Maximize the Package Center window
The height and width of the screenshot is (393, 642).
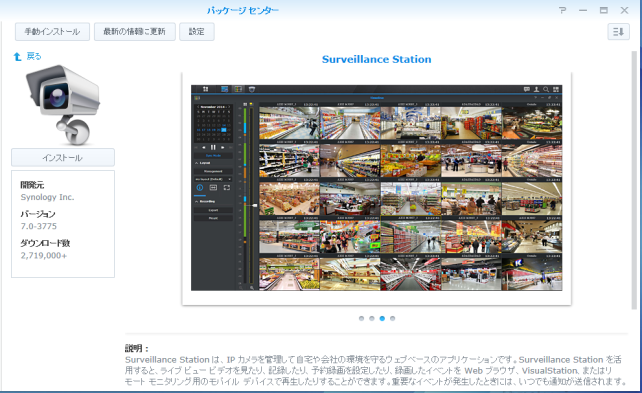(604, 10)
